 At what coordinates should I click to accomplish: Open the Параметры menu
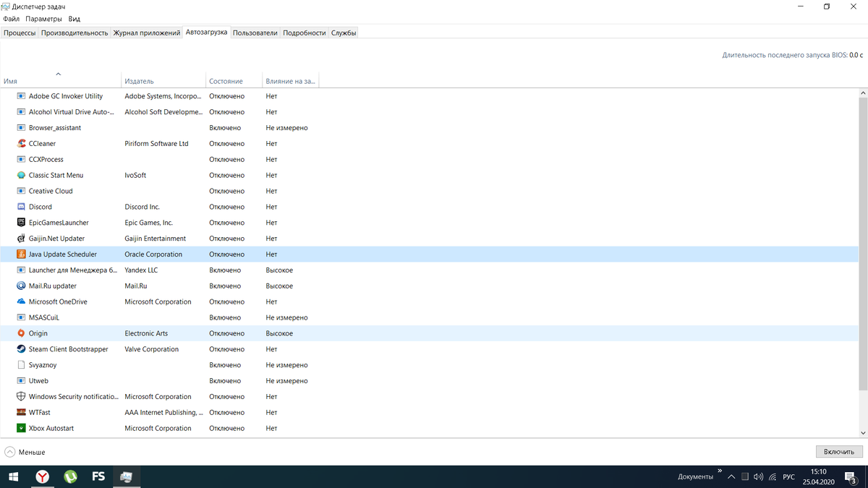point(44,18)
